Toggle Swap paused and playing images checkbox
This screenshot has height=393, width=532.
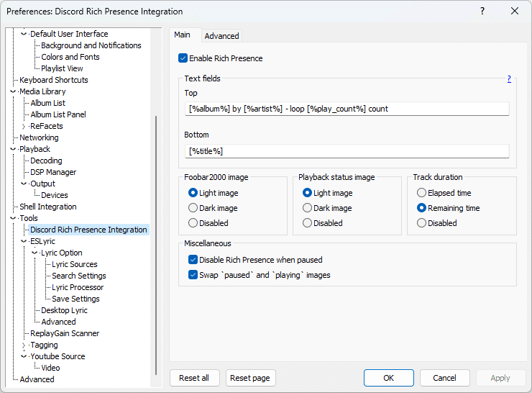(193, 275)
